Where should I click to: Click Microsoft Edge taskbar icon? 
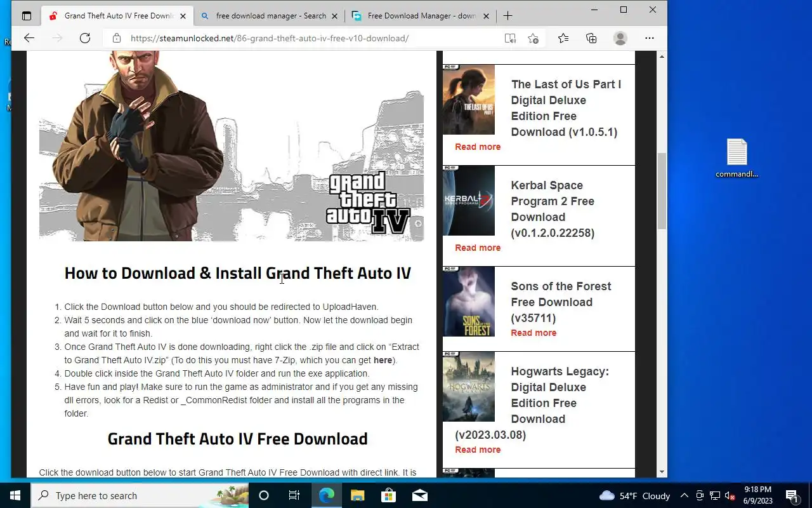[327, 495]
